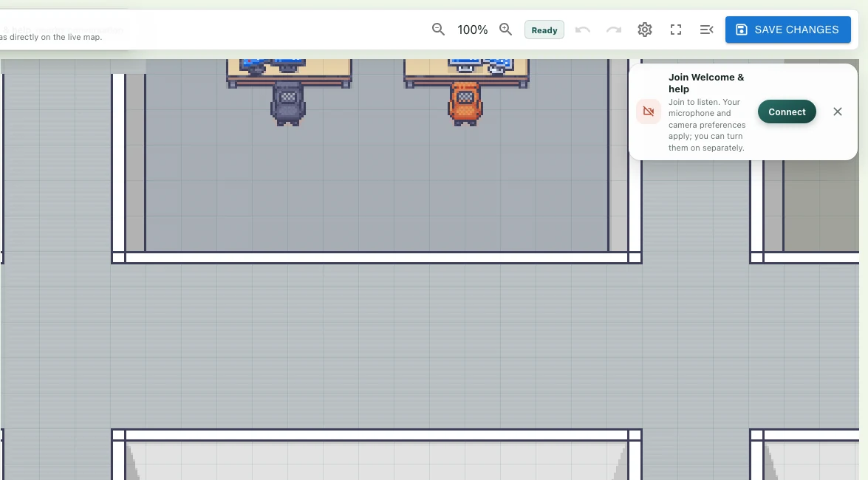Image resolution: width=868 pixels, height=480 pixels.
Task: Click the Save Changes button
Action: (787, 30)
